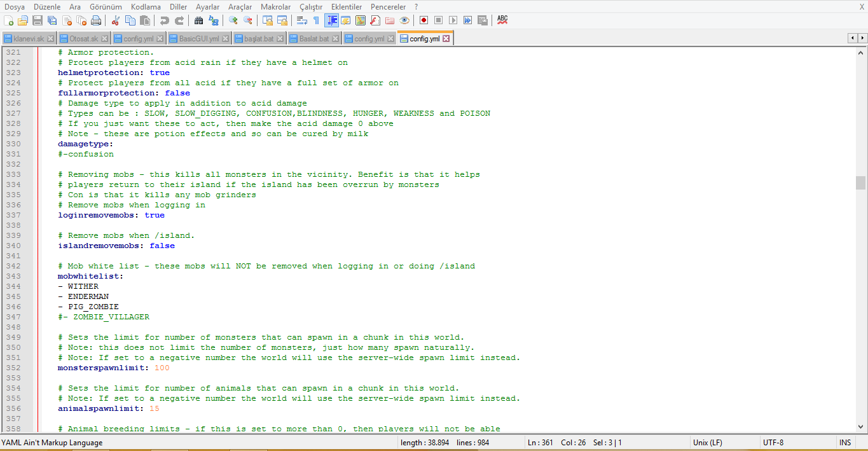Screen dimensions: 868x451
Task: Cut the selection with the scissors icon
Action: tap(116, 20)
